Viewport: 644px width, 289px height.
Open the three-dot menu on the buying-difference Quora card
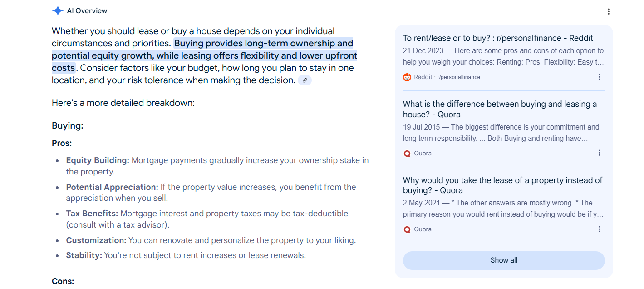(x=600, y=153)
